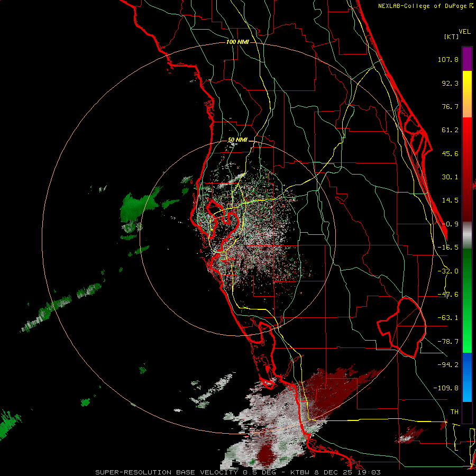Click the -0.9 scale value
The height and width of the screenshot is (476, 476).
point(450,224)
